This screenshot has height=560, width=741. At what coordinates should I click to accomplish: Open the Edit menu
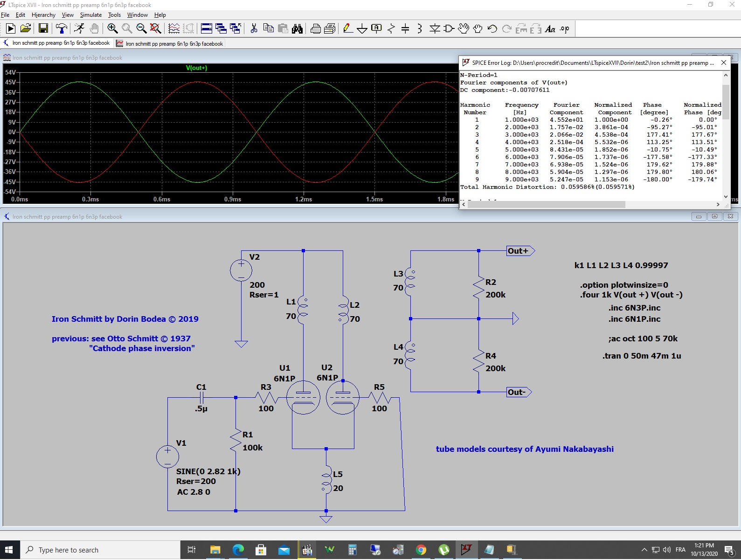21,15
